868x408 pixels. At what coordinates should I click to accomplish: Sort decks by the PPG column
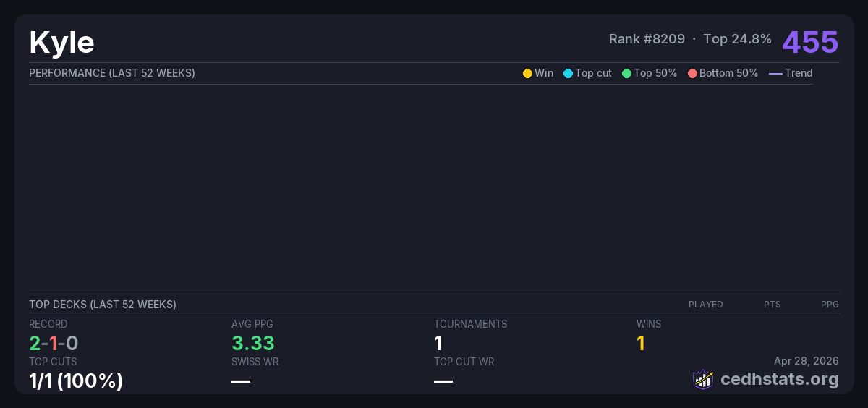click(x=830, y=305)
